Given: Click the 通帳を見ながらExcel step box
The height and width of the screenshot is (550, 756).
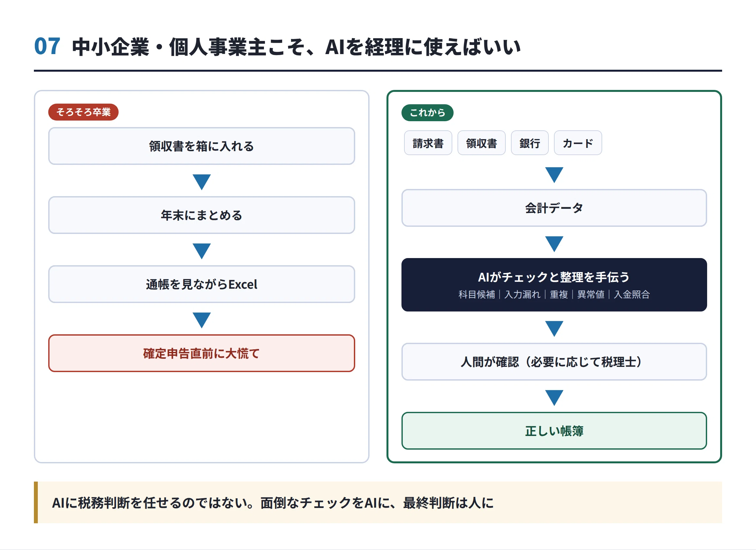Looking at the screenshot, I should 202,284.
